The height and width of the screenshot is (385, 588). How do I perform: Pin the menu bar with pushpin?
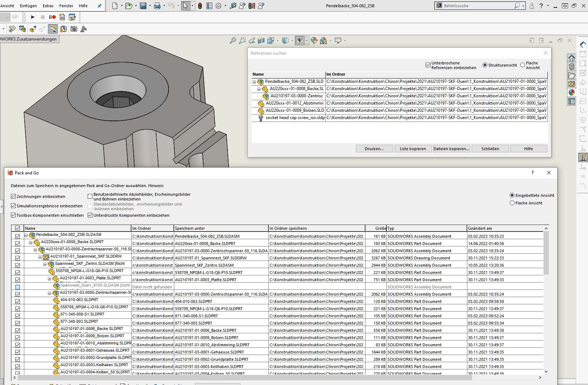[x=99, y=6]
